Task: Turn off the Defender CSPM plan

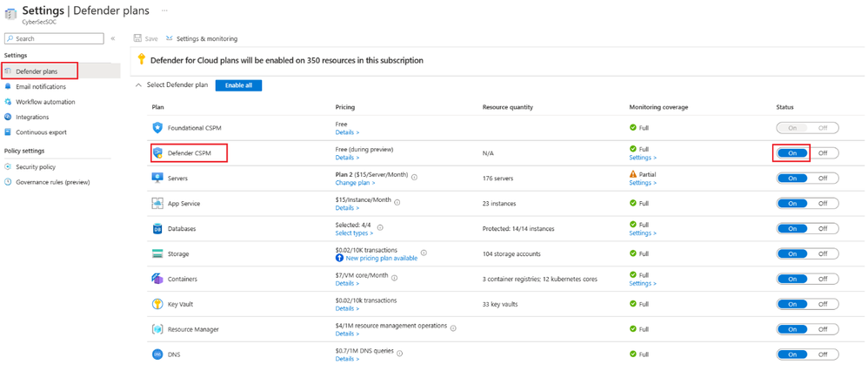Action: (x=823, y=153)
